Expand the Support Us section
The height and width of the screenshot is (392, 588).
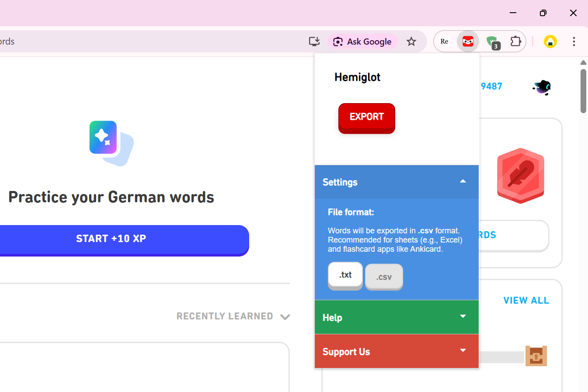(x=463, y=350)
